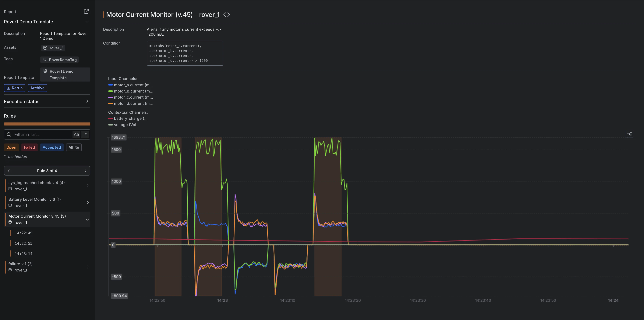Click the Archive button
Image resolution: width=644 pixels, height=320 pixels.
pos(37,88)
